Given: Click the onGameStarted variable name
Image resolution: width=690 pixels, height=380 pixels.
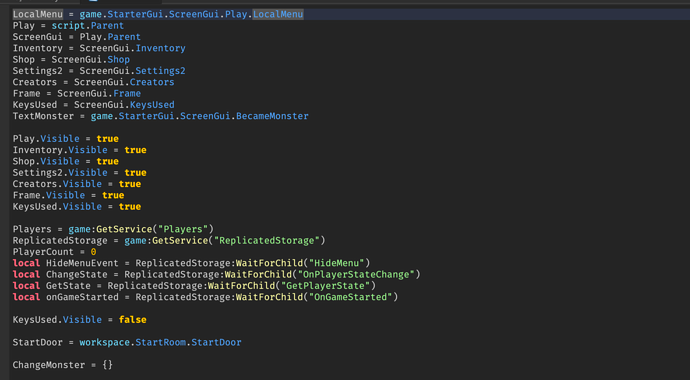Looking at the screenshot, I should (82, 297).
